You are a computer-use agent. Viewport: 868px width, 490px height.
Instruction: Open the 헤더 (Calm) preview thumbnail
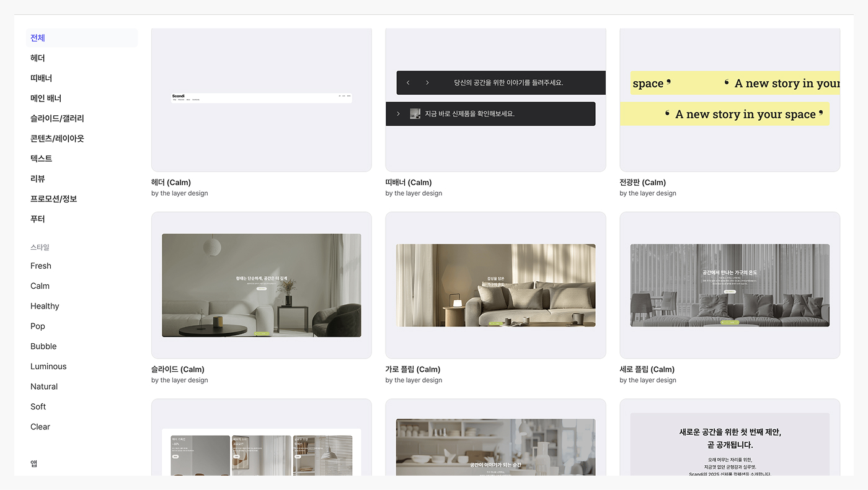262,99
